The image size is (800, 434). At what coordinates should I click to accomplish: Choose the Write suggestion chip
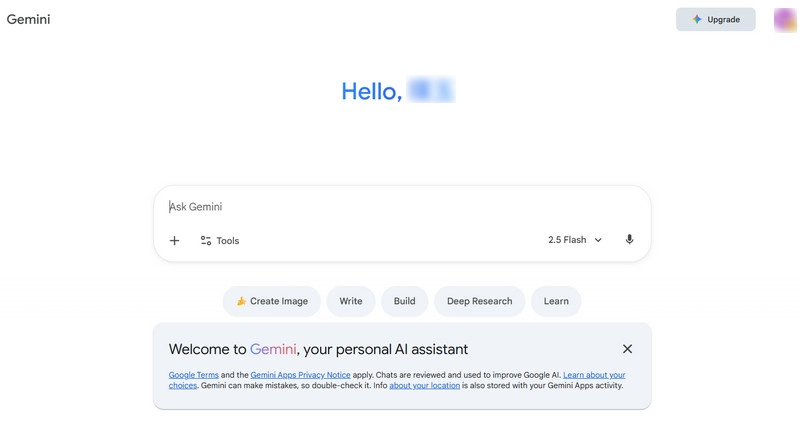click(351, 301)
